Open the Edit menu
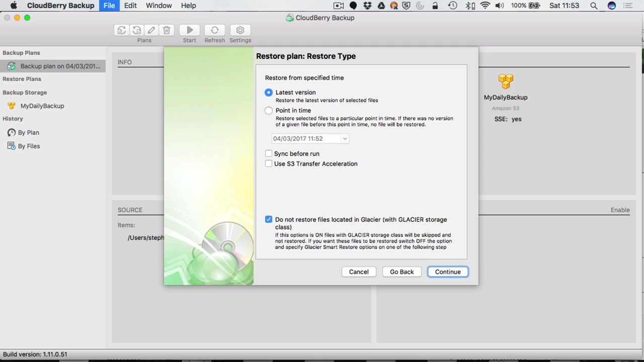Viewport: 644px width, 362px height. point(130,6)
